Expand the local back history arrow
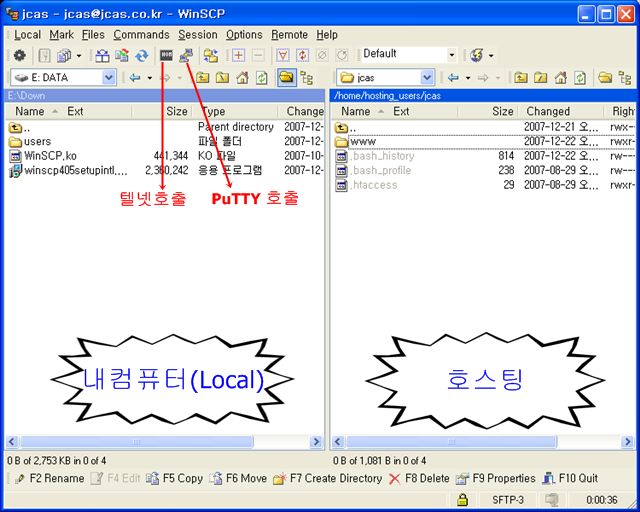 (x=150, y=78)
